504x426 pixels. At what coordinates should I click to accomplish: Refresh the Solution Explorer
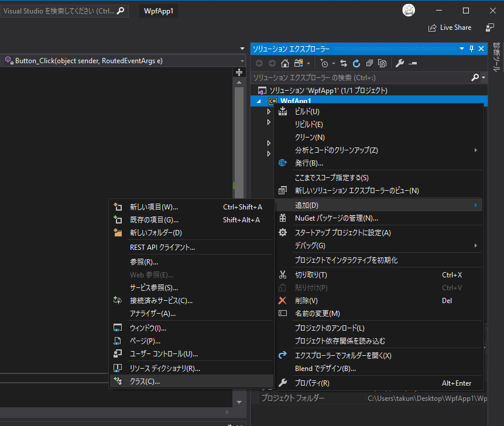tap(356, 63)
